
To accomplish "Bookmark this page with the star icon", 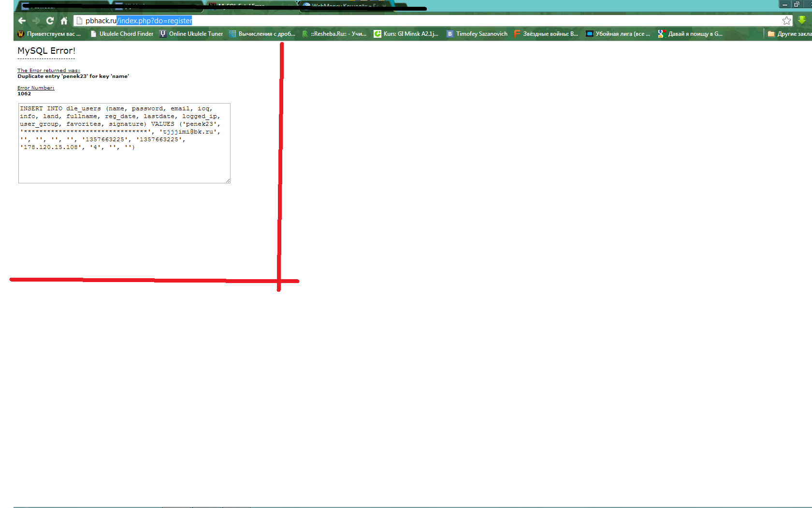I will click(x=787, y=21).
